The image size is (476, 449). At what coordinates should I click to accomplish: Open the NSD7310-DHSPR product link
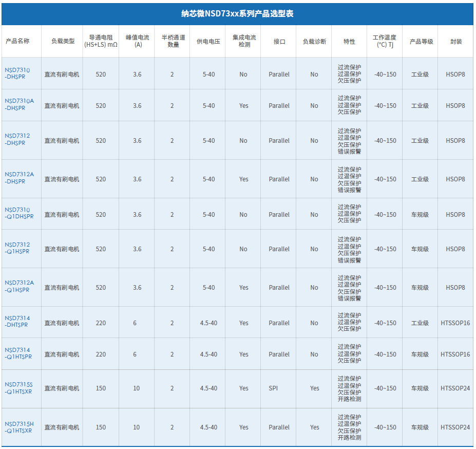pos(17,73)
